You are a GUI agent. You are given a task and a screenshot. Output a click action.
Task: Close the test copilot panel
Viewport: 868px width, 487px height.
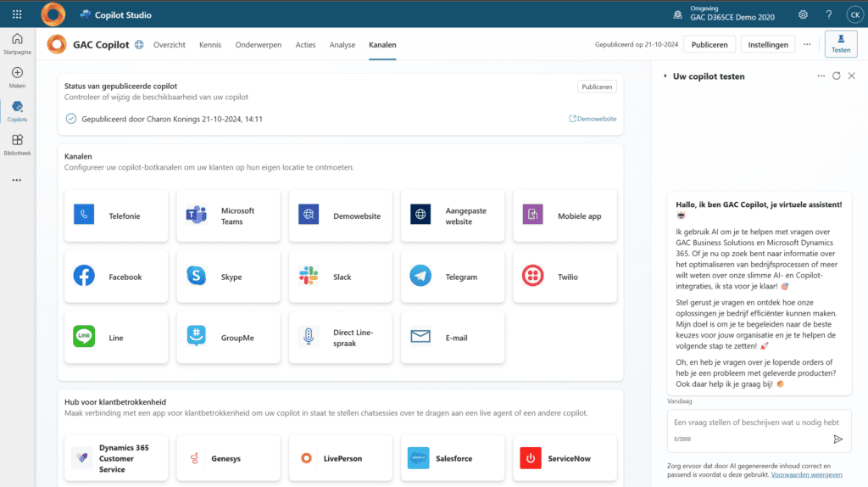tap(852, 76)
